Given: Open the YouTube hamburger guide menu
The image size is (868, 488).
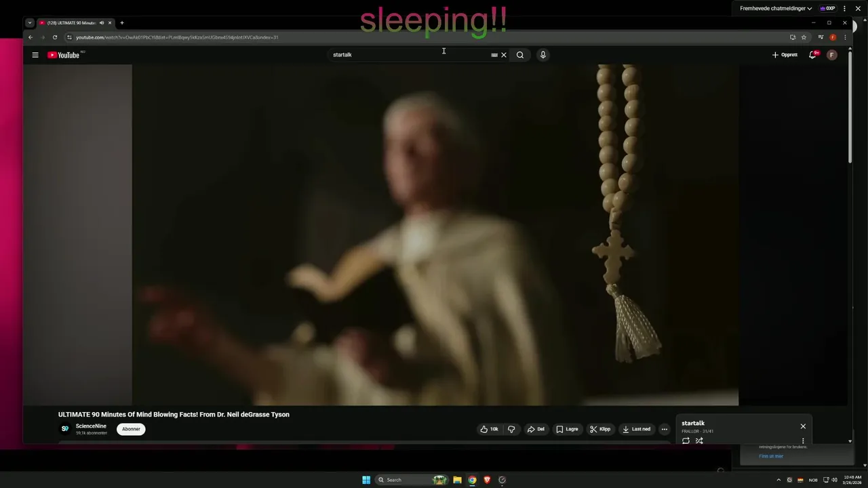Looking at the screenshot, I should [x=35, y=55].
